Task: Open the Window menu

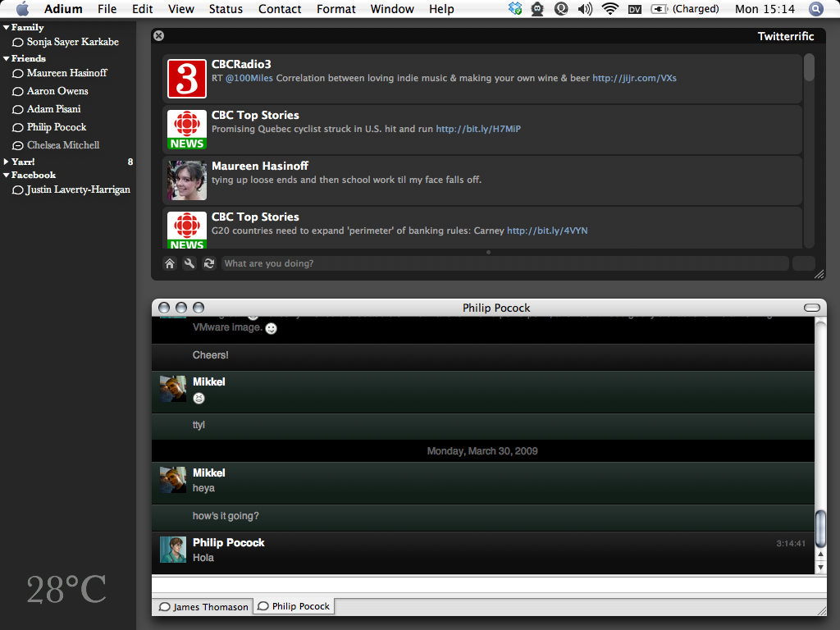Action: pos(392,9)
